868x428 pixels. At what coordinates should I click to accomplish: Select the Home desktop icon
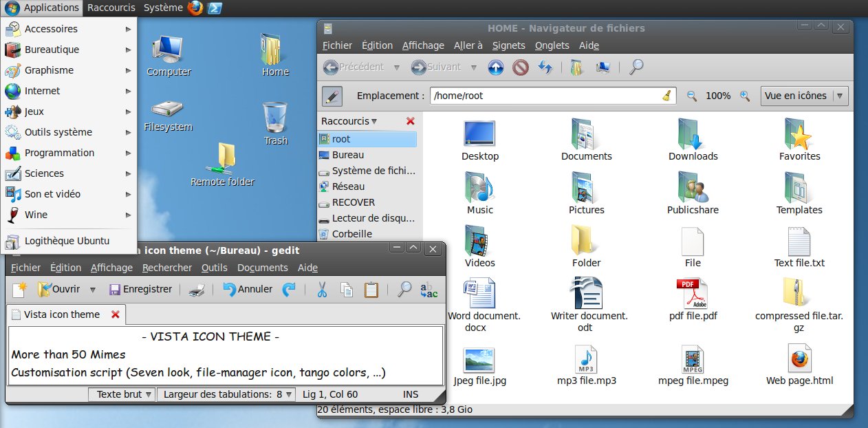(275, 55)
